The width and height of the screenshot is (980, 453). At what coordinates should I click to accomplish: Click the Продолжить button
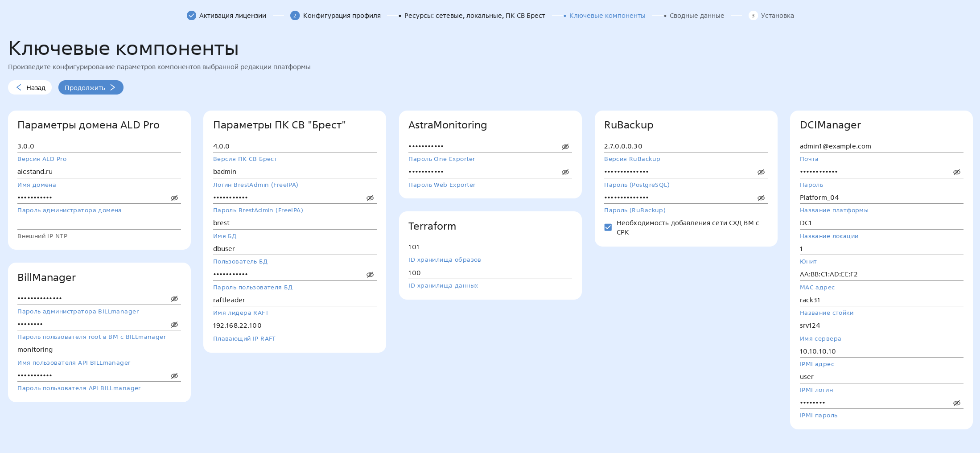click(x=91, y=87)
